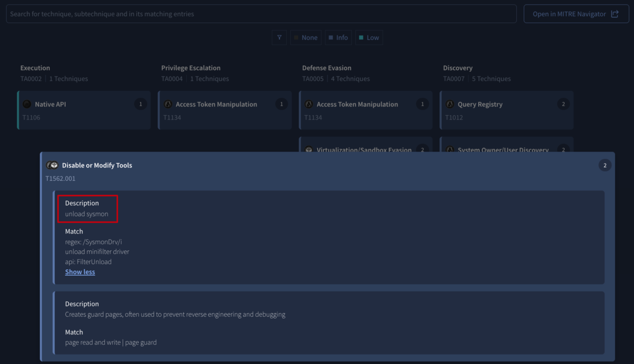Click the Native API technique icon
This screenshot has width=634, height=364.
27,104
